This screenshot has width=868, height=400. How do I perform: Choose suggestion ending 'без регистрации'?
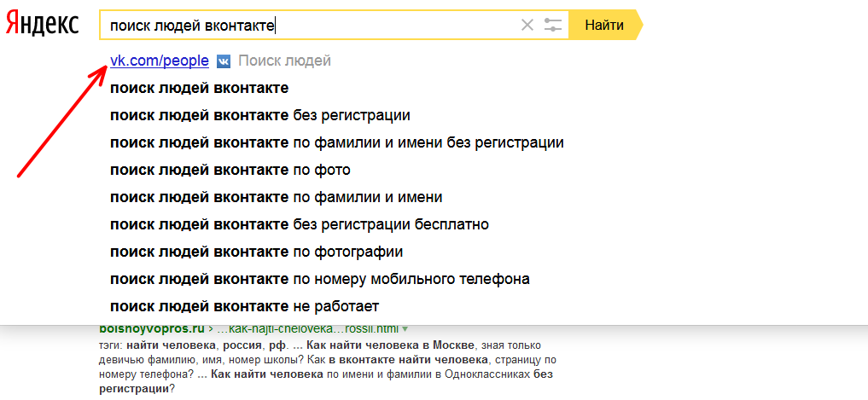tap(260, 116)
